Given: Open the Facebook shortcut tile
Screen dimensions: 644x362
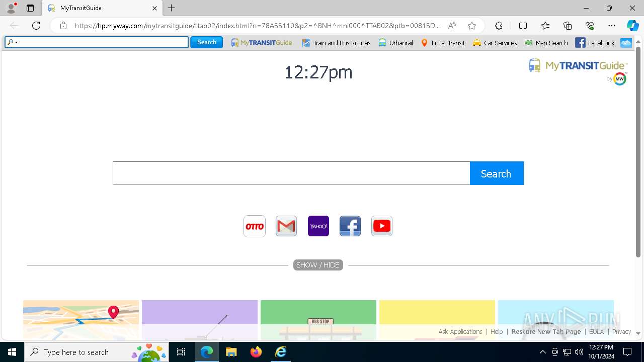Looking at the screenshot, I should click(350, 226).
